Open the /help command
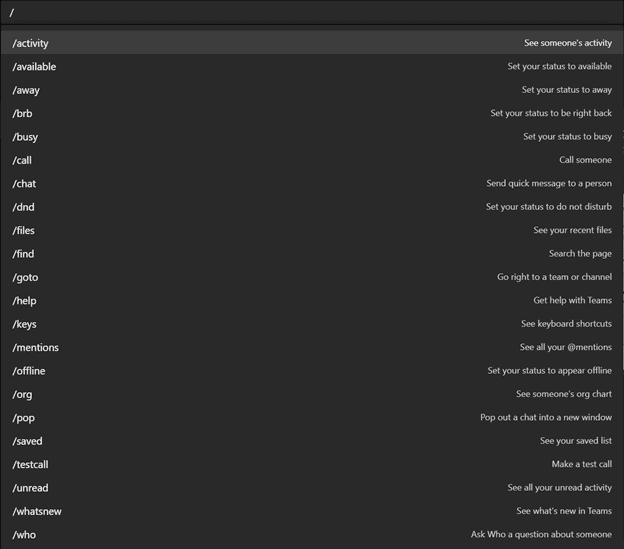 312,301
